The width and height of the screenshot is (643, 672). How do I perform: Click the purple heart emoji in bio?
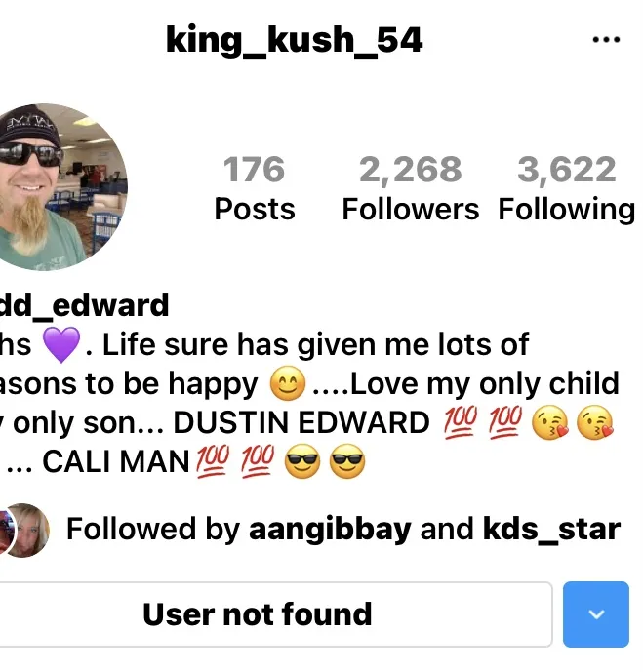[x=61, y=344]
